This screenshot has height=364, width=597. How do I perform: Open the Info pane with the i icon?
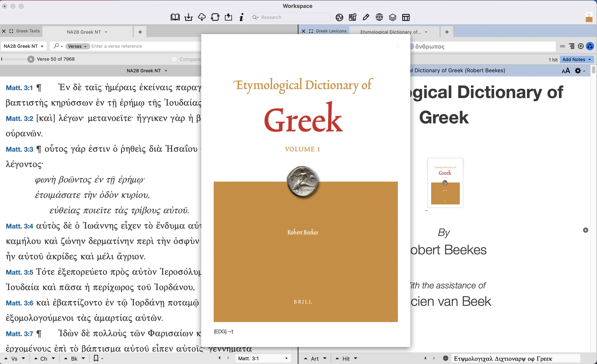click(241, 17)
